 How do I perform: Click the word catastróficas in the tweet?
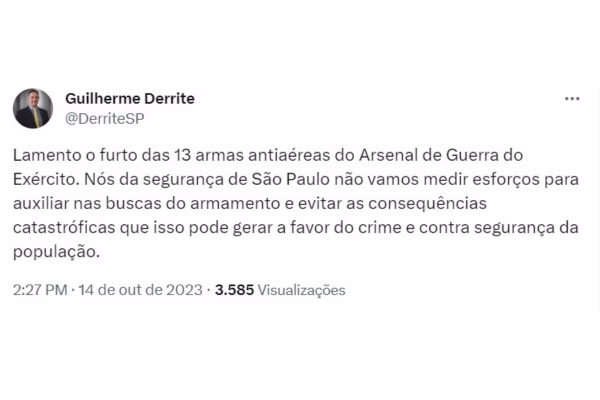click(64, 227)
